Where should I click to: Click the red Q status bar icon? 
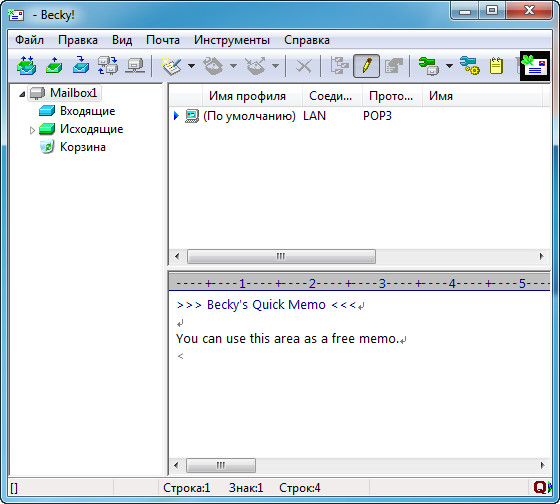click(x=540, y=487)
